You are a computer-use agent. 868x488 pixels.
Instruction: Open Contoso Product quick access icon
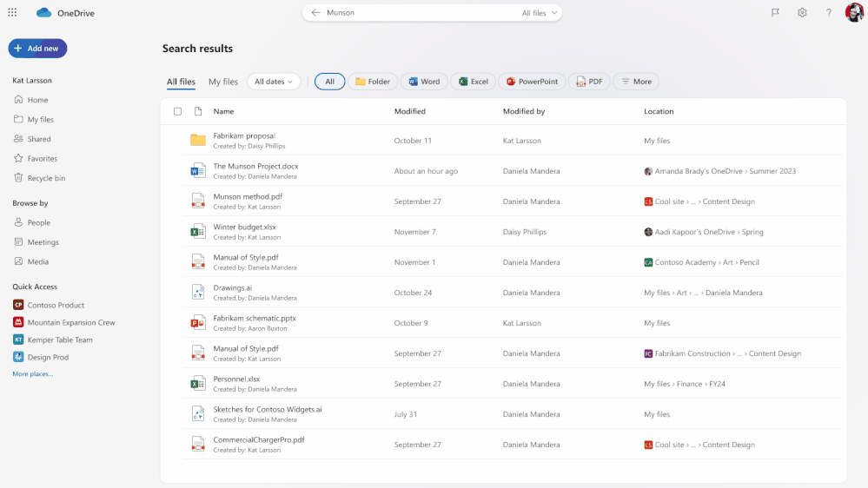click(18, 305)
